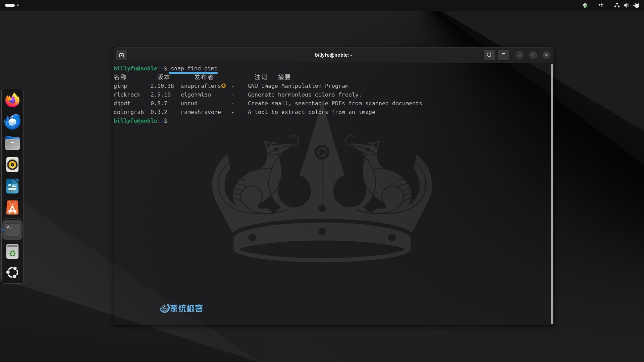644x362 pixels.
Task: Click the '名称' column header
Action: pos(120,77)
